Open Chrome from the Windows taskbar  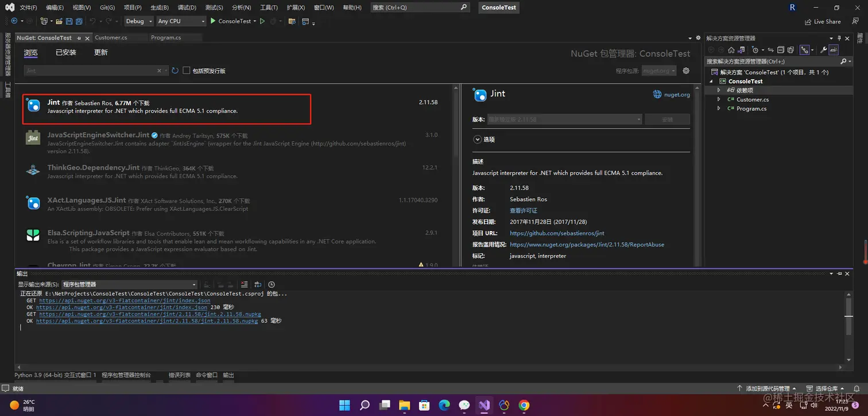524,405
